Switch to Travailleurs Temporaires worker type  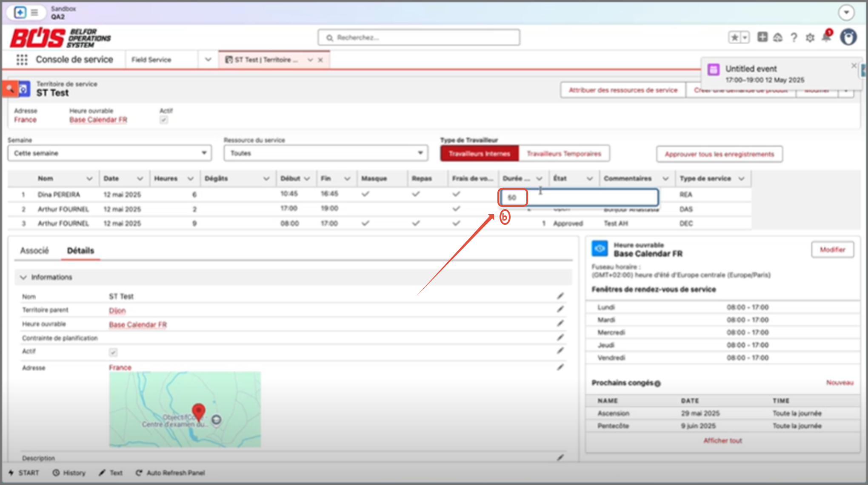click(564, 154)
